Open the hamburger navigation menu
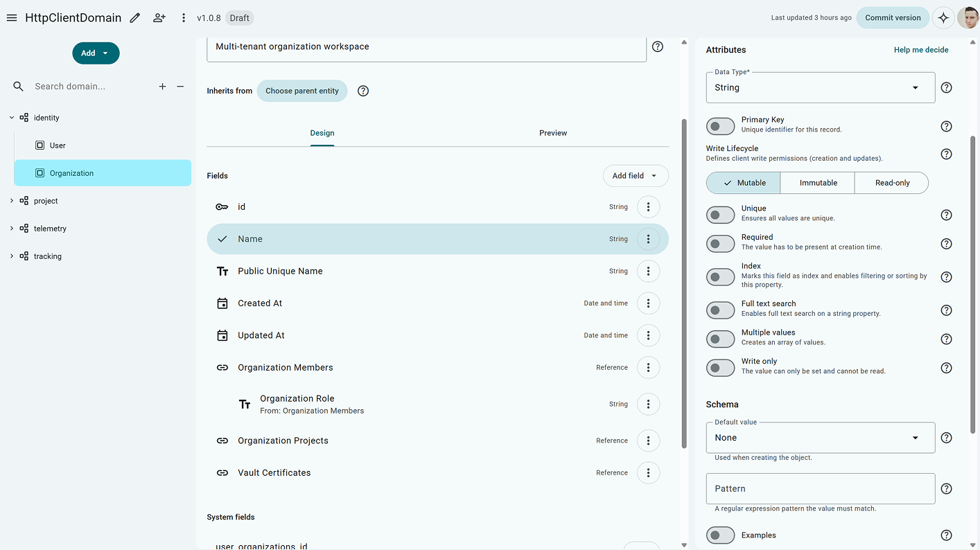 (x=12, y=18)
